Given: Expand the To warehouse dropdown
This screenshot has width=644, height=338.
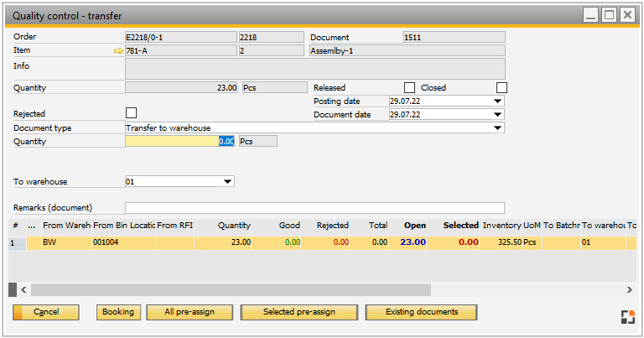Looking at the screenshot, I should (x=228, y=181).
